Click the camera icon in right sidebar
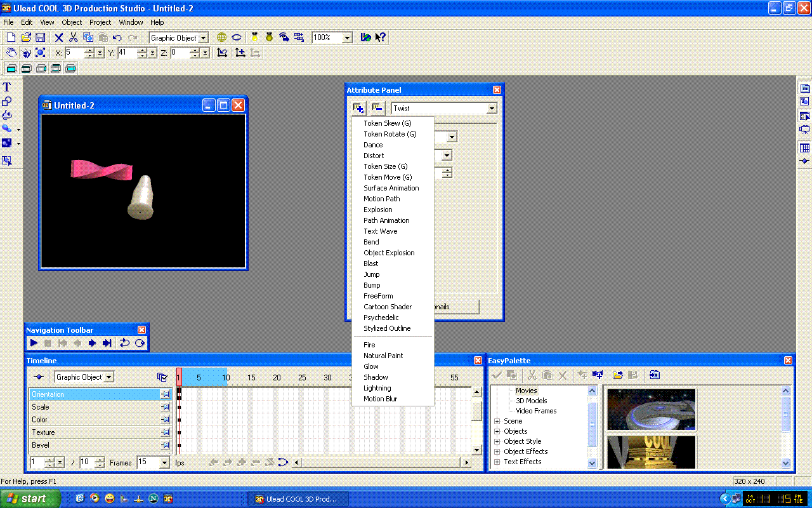This screenshot has height=508, width=812. (x=804, y=130)
